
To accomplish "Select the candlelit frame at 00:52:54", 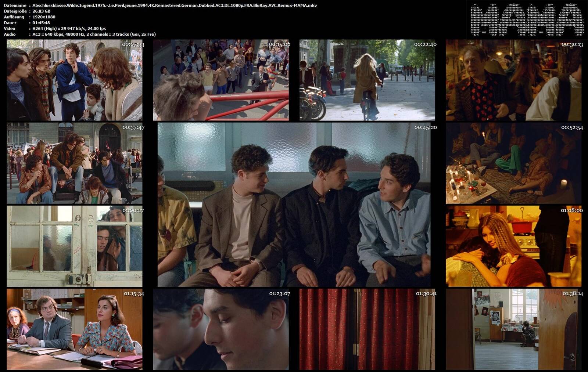I will pyautogui.click(x=514, y=163).
